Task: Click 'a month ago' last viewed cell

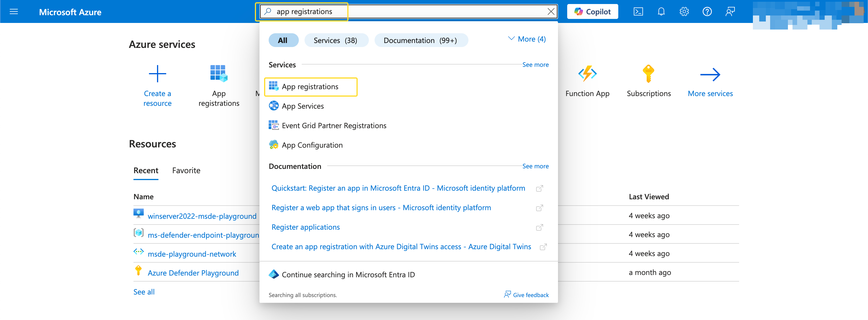Action: click(650, 273)
